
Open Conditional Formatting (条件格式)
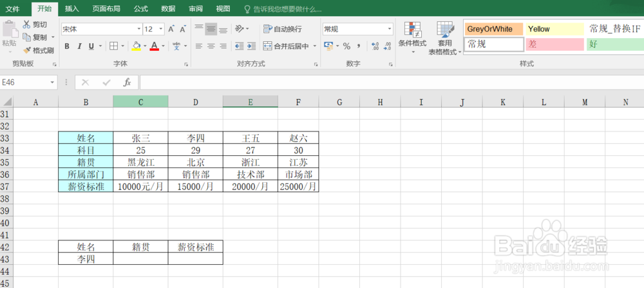pyautogui.click(x=412, y=37)
